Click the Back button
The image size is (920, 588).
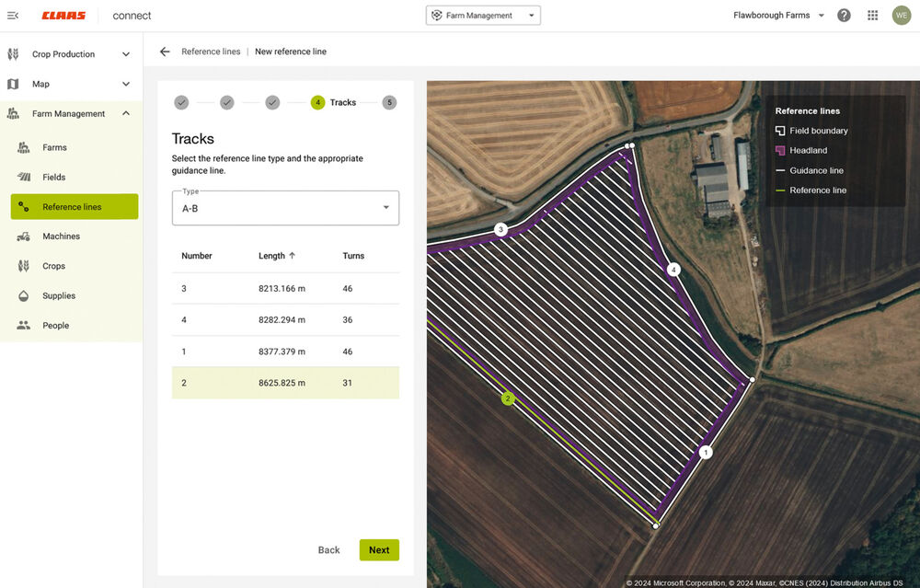(x=328, y=550)
